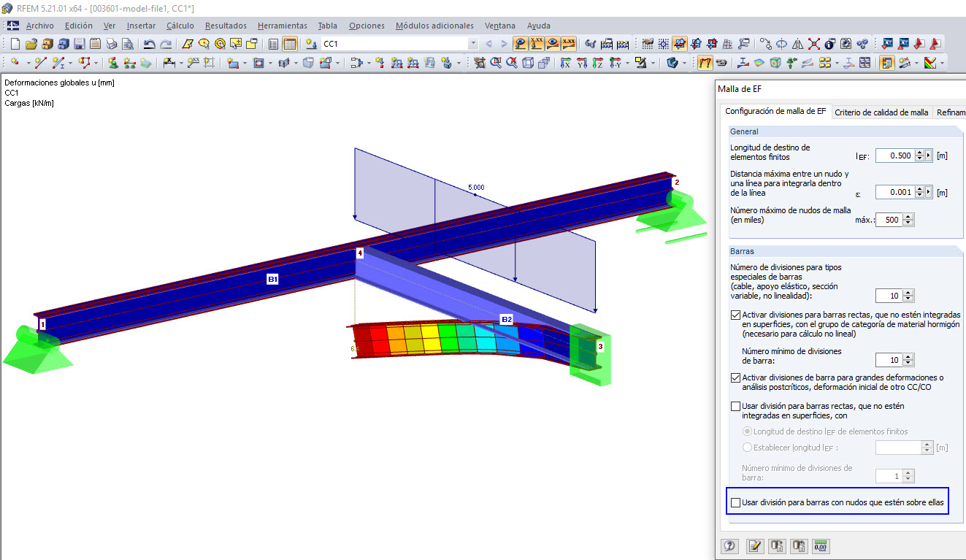
Task: Open the Herramientas menu
Action: [282, 26]
